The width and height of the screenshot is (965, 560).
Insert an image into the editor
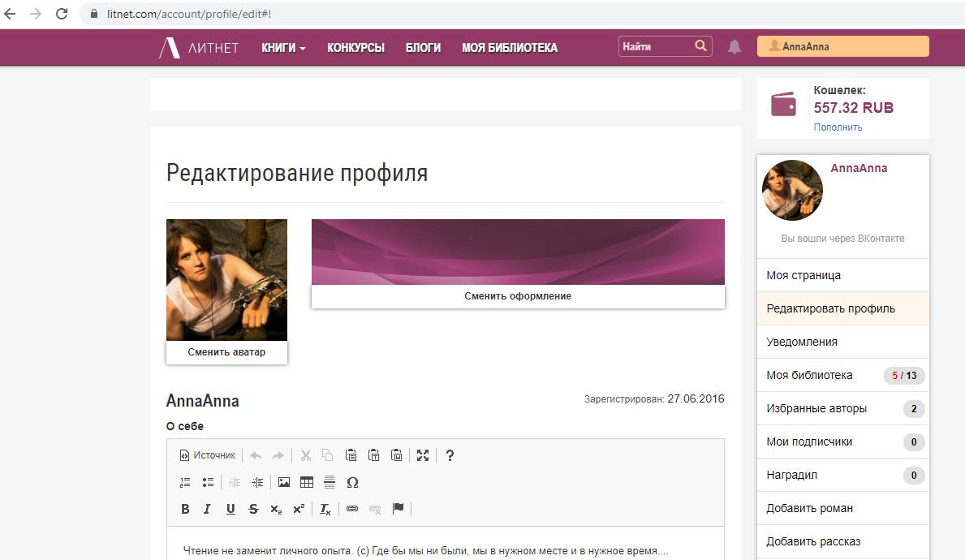pos(283,482)
